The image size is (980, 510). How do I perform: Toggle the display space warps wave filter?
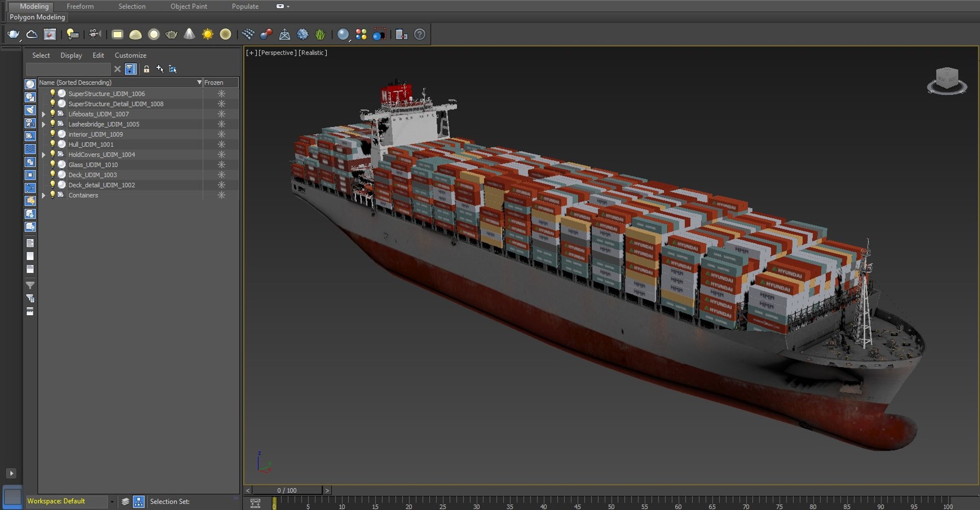30,149
